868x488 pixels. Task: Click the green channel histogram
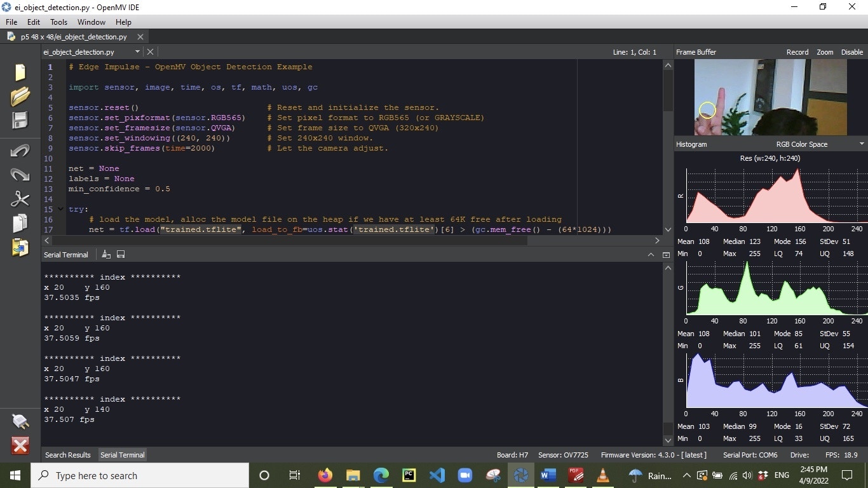[776, 288]
